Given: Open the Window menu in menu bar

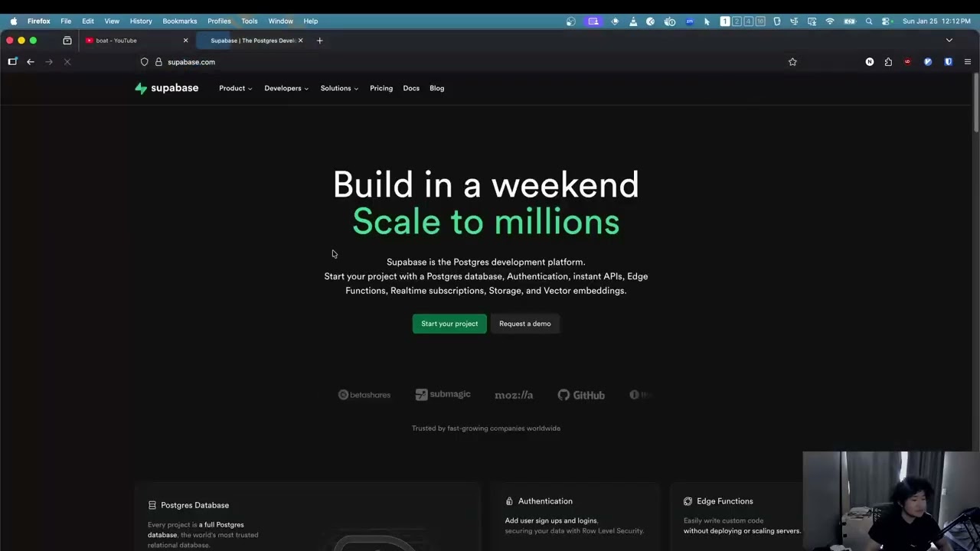Looking at the screenshot, I should pos(280,21).
